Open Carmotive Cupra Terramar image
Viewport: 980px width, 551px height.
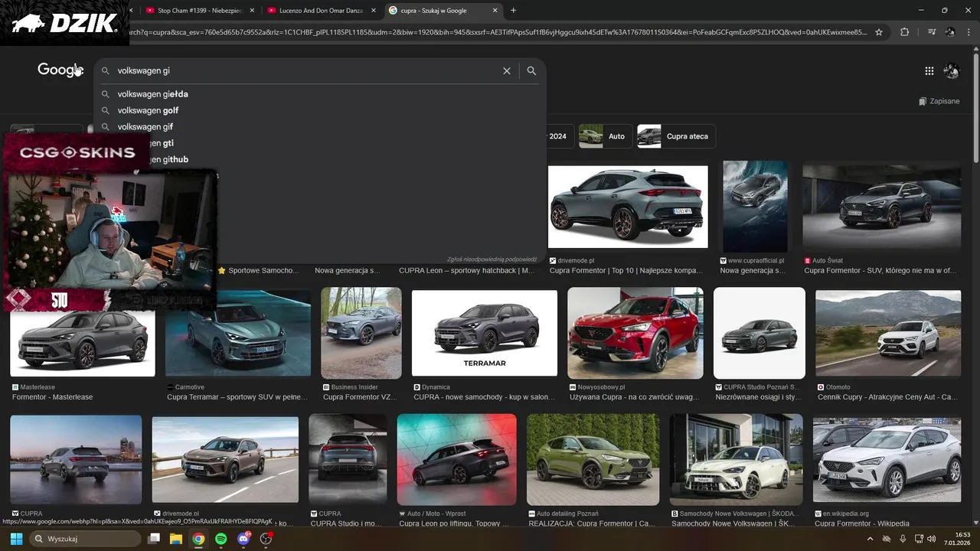[x=238, y=333]
